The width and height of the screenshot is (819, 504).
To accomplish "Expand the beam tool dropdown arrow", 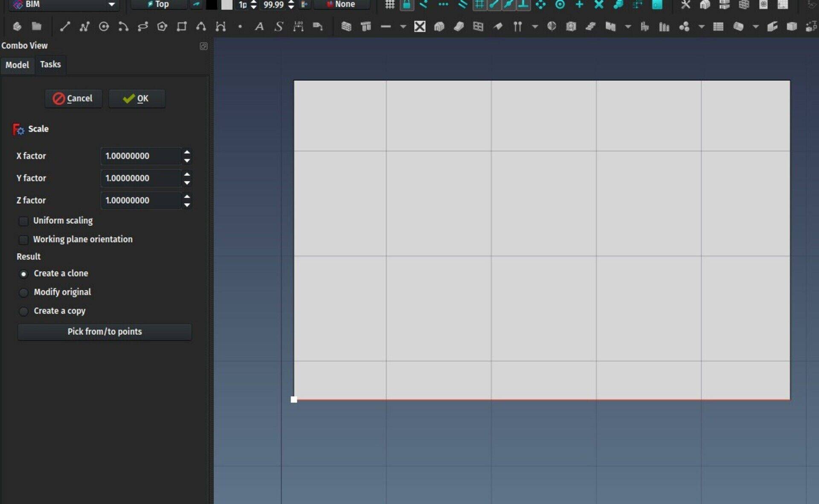I will [403, 26].
